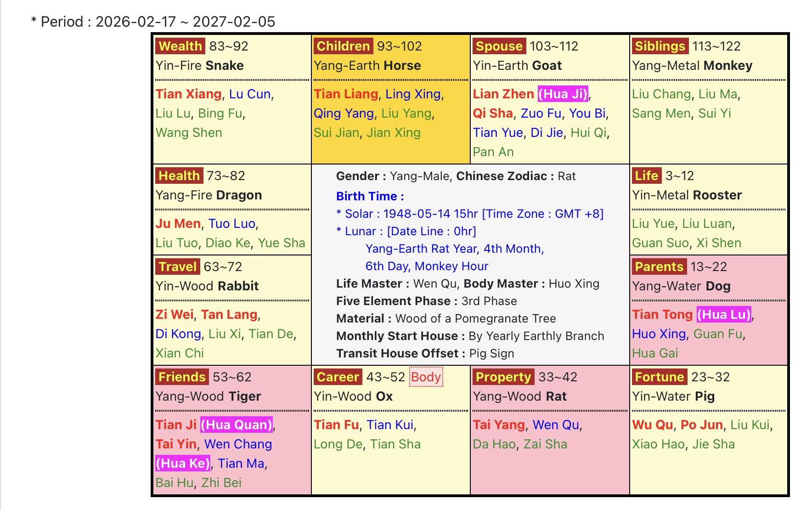
Task: Select the Property house label
Action: pos(503,377)
